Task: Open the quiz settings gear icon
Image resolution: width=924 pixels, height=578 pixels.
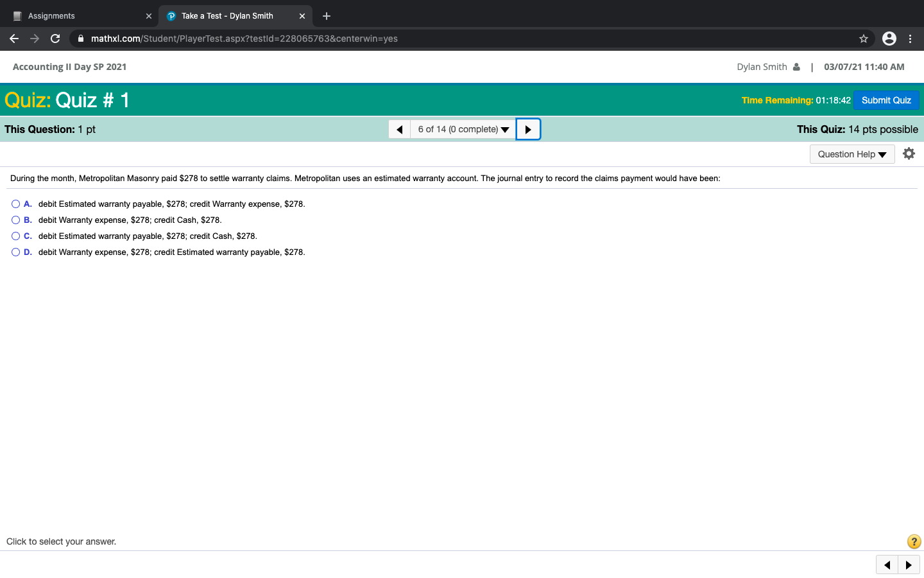Action: pos(909,153)
